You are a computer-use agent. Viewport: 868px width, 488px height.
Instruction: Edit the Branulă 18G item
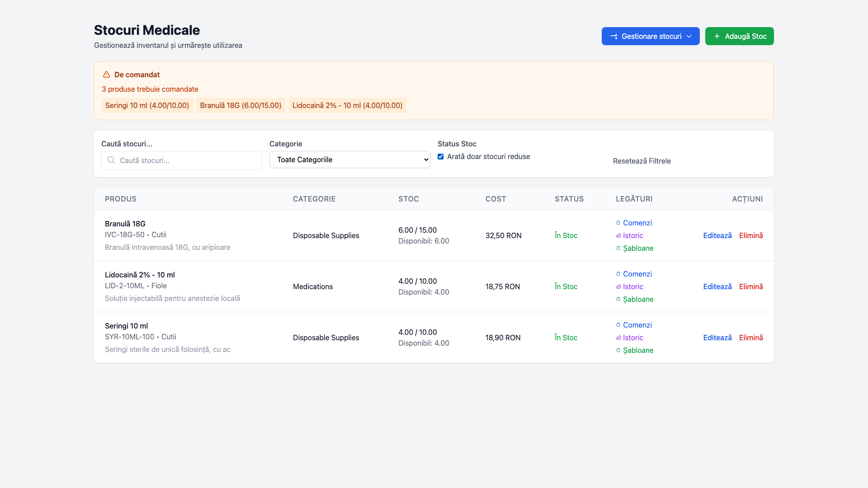pyautogui.click(x=717, y=235)
